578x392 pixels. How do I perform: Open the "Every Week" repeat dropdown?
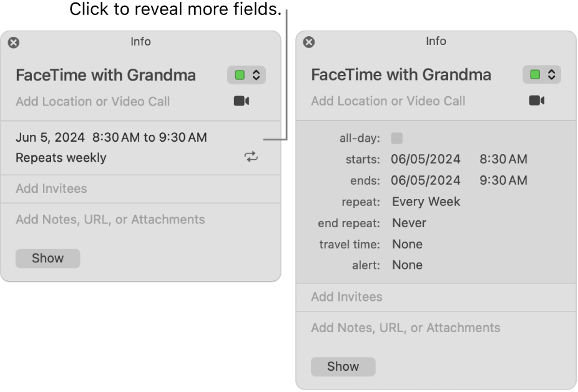426,202
